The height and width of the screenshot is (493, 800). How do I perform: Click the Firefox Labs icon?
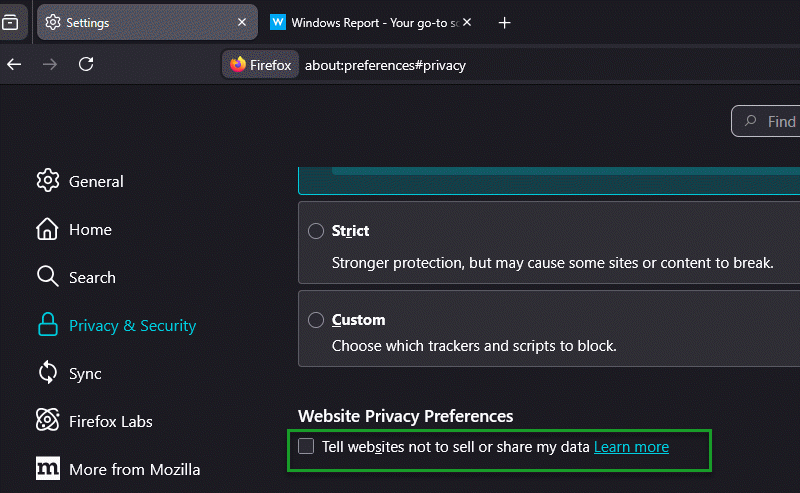pyautogui.click(x=47, y=421)
